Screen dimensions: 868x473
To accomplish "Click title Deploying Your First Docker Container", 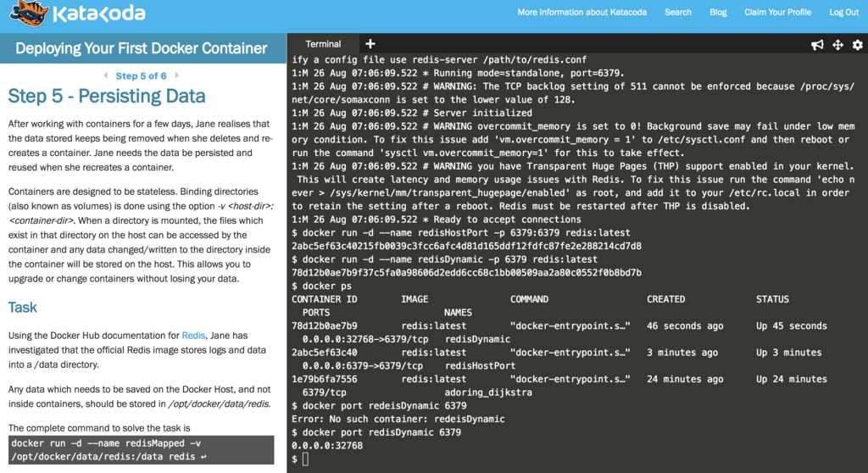I will 142,48.
